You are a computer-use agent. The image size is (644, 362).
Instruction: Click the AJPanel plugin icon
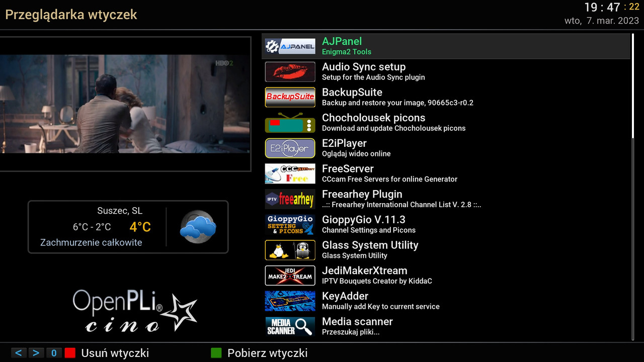point(290,46)
